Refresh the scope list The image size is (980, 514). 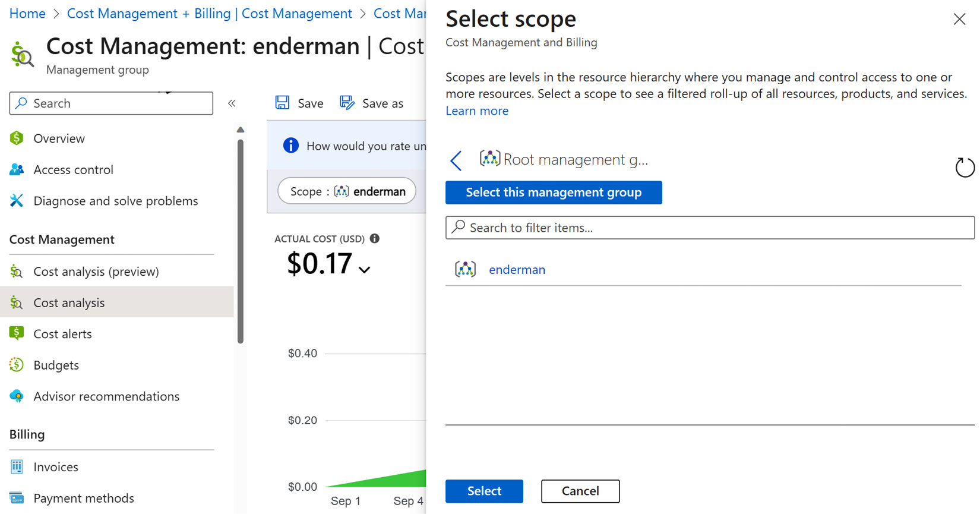coord(965,168)
